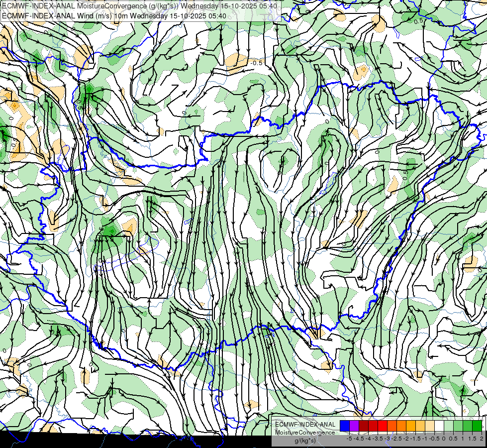Click the purple legend swatch

(354, 426)
